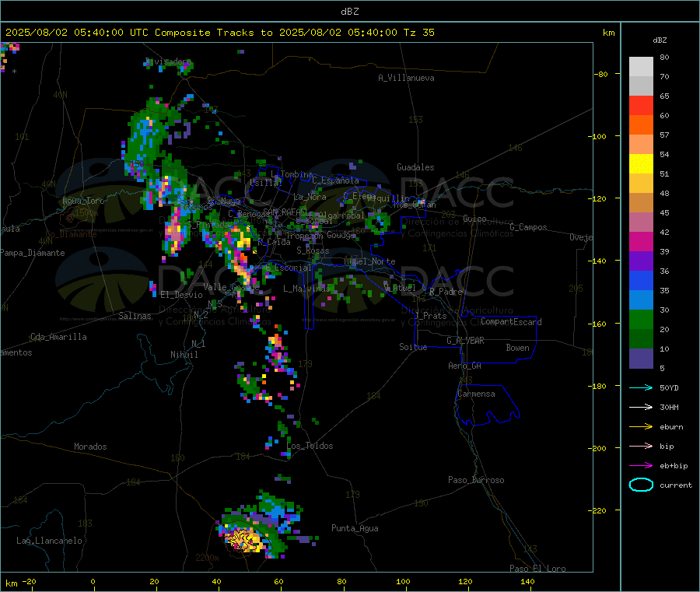Click the 'C_Española' map label

point(336,180)
